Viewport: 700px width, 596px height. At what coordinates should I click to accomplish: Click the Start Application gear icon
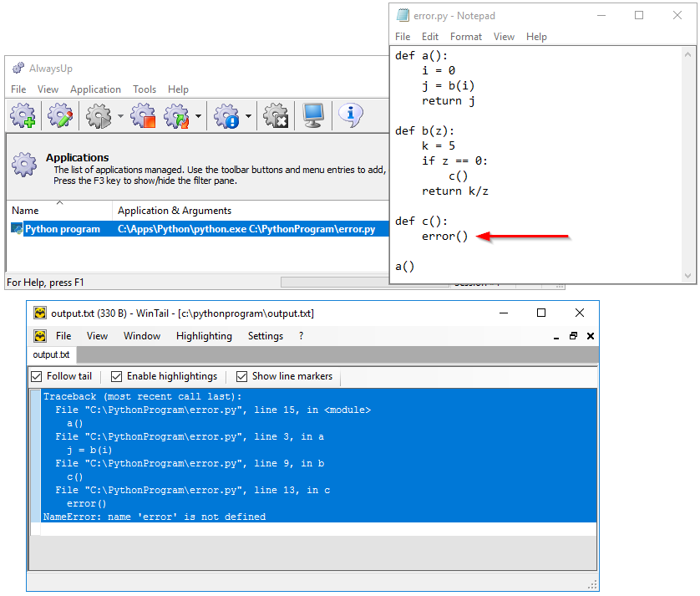[x=99, y=115]
